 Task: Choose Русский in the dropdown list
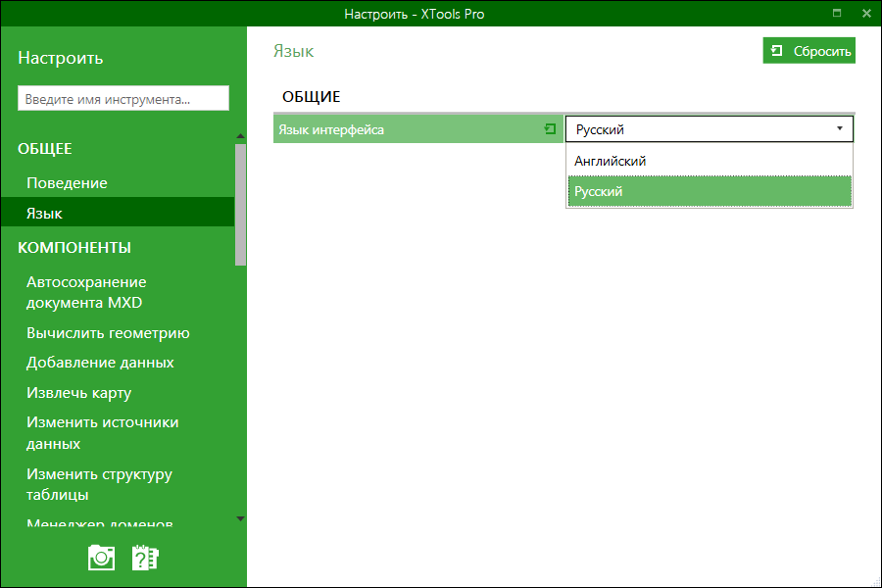pos(710,191)
